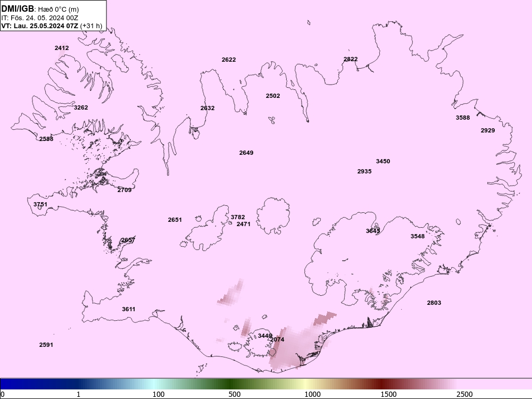Click the 2502 height value
Screen dimensions: 532x399
[x=273, y=96]
